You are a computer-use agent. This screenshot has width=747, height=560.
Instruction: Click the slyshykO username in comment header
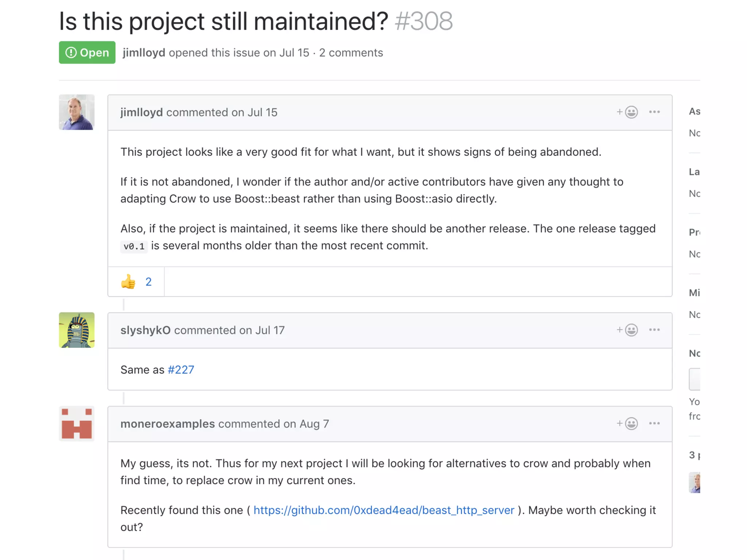(x=145, y=330)
